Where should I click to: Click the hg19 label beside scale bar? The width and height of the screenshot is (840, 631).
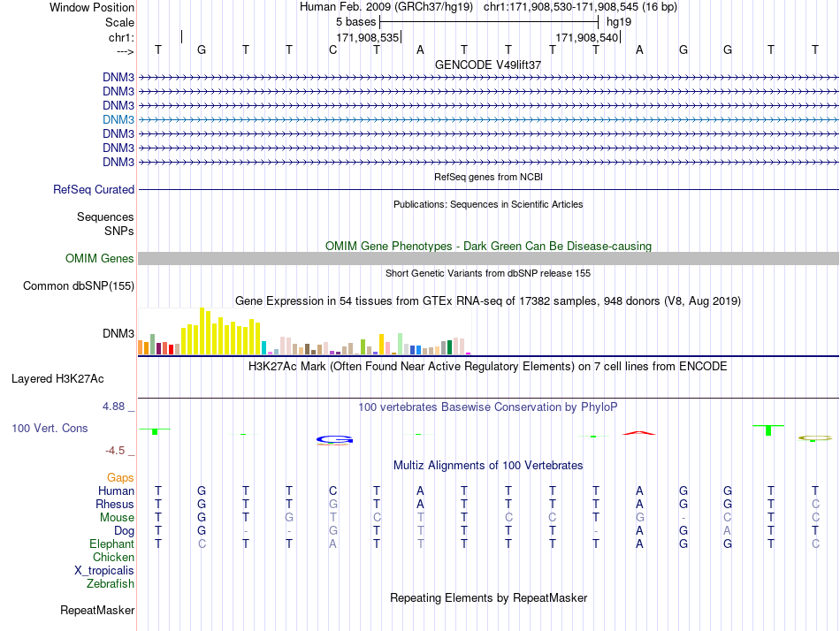coord(619,22)
